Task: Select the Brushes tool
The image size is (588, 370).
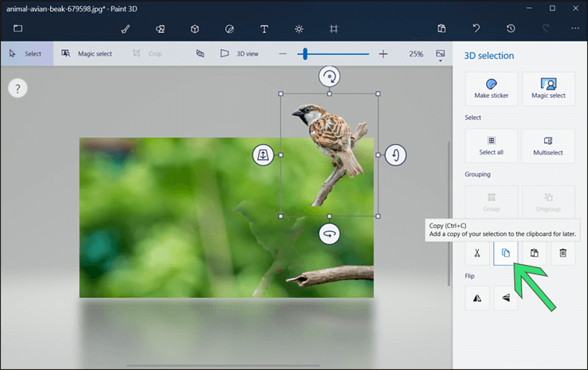Action: [x=125, y=29]
